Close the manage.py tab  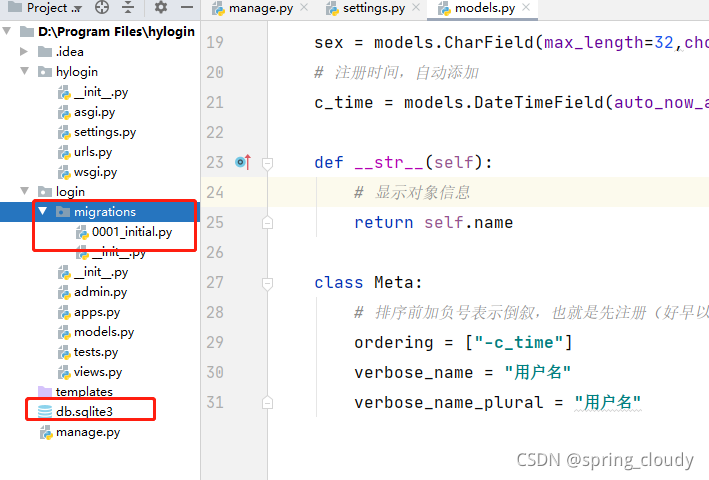click(x=304, y=8)
